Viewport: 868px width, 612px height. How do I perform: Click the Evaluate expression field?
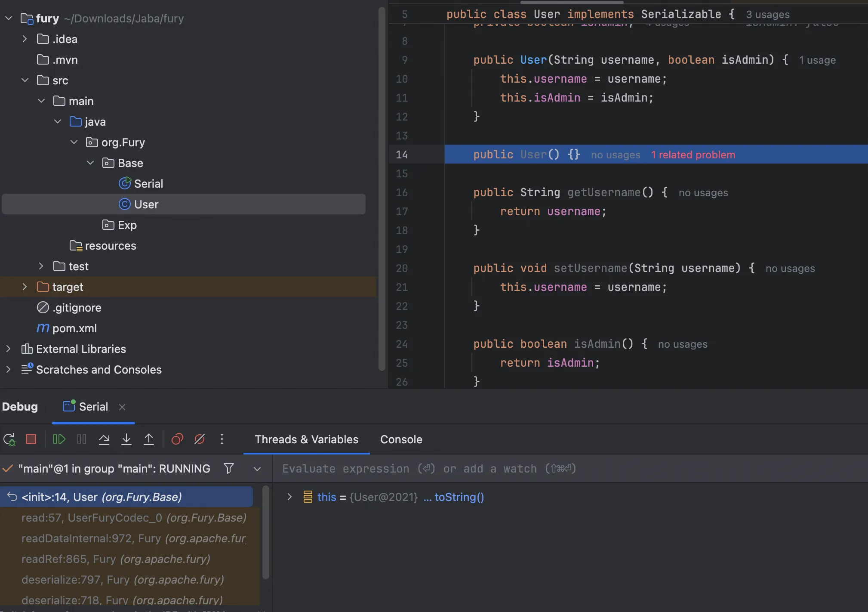click(x=430, y=469)
